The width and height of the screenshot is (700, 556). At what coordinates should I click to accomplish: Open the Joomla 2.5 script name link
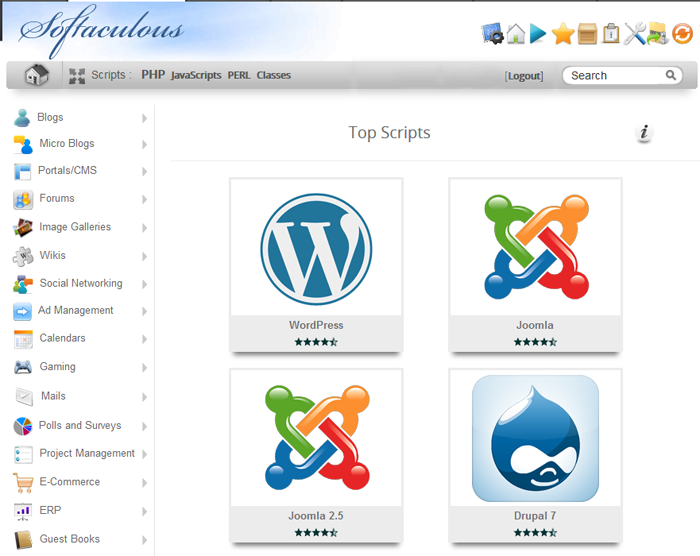pyautogui.click(x=316, y=516)
